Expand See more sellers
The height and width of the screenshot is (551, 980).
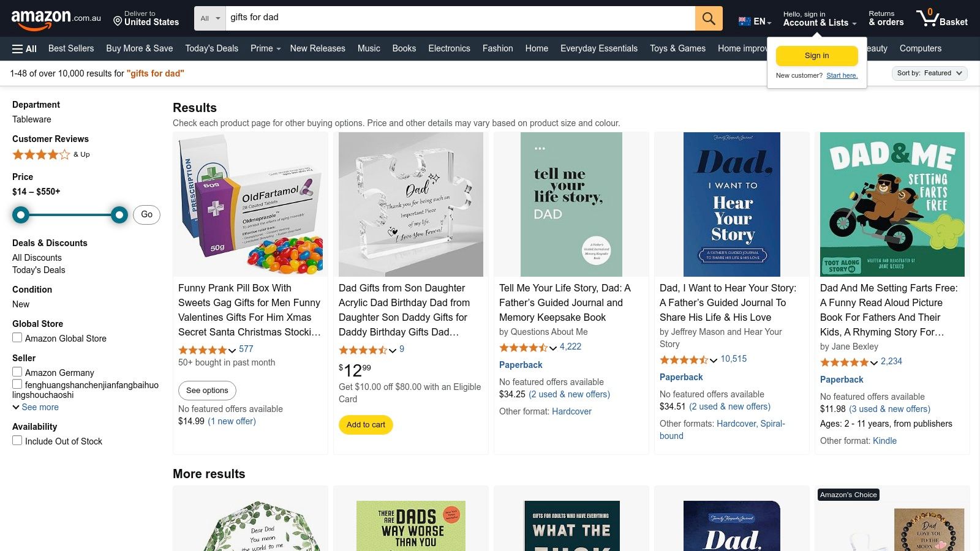point(36,407)
